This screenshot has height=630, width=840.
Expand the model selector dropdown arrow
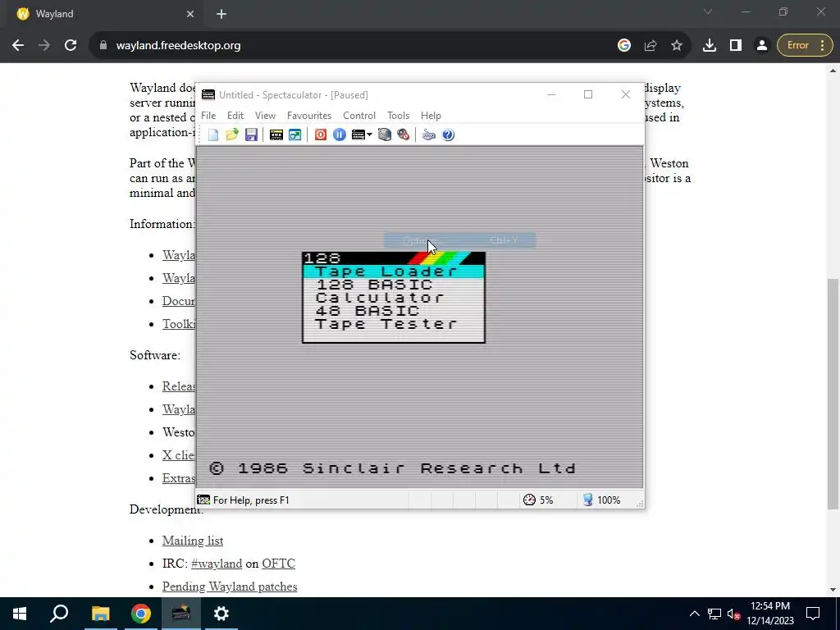[x=370, y=135]
